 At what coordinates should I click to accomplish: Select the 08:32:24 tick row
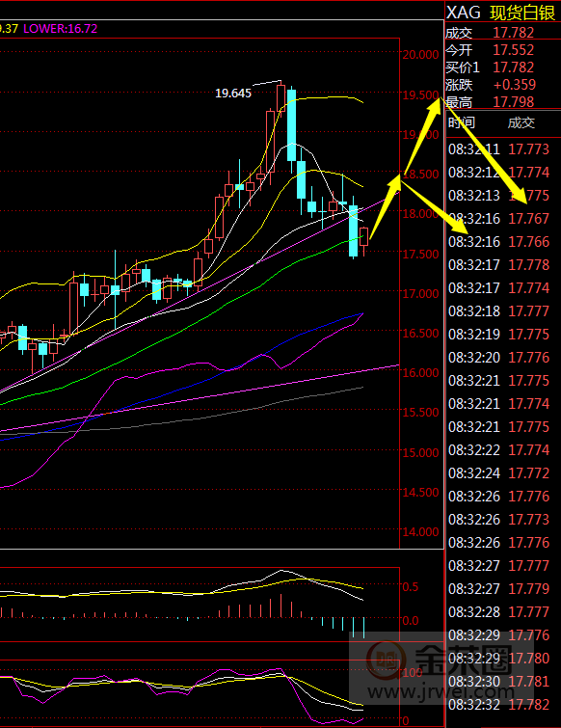[x=498, y=473]
